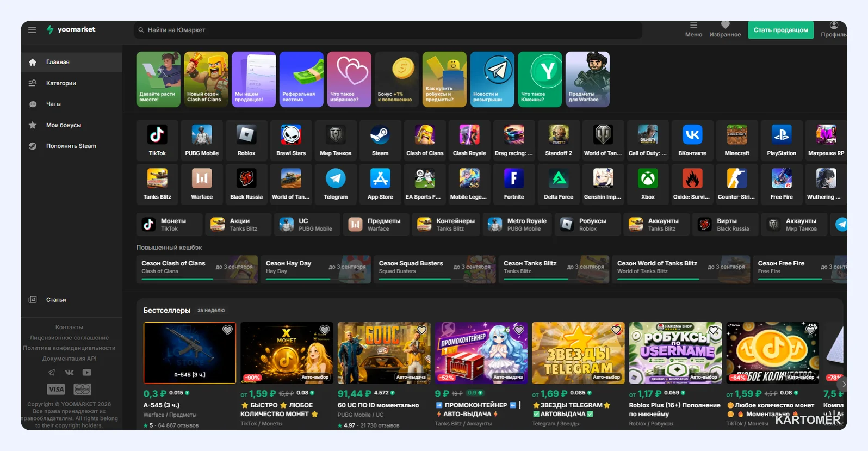Image resolution: width=868 pixels, height=451 pixels.
Task: Open the Робуксы Roblox quick chip
Action: click(x=587, y=224)
